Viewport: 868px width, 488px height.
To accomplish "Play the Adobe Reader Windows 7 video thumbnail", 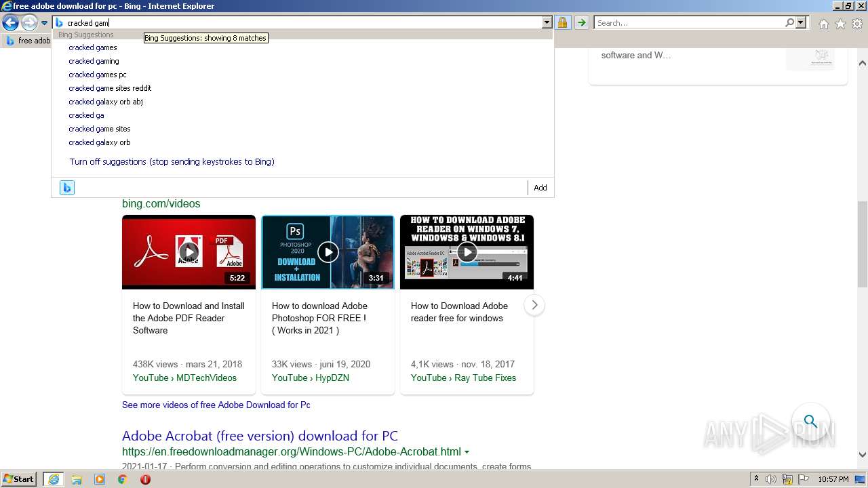I will [x=467, y=252].
